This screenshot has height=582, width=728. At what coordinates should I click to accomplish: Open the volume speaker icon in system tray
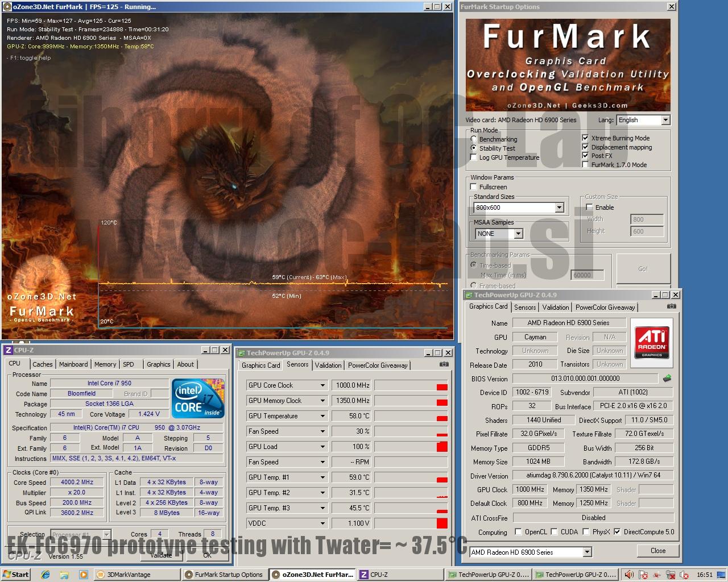[629, 575]
